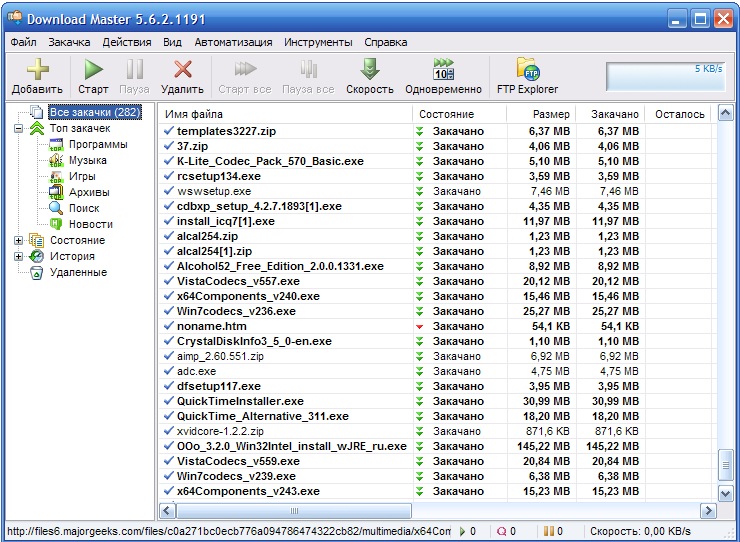Viewport: 740px width, 542px height.
Task: Click the horizontal scrollbar right arrow
Action: point(709,510)
